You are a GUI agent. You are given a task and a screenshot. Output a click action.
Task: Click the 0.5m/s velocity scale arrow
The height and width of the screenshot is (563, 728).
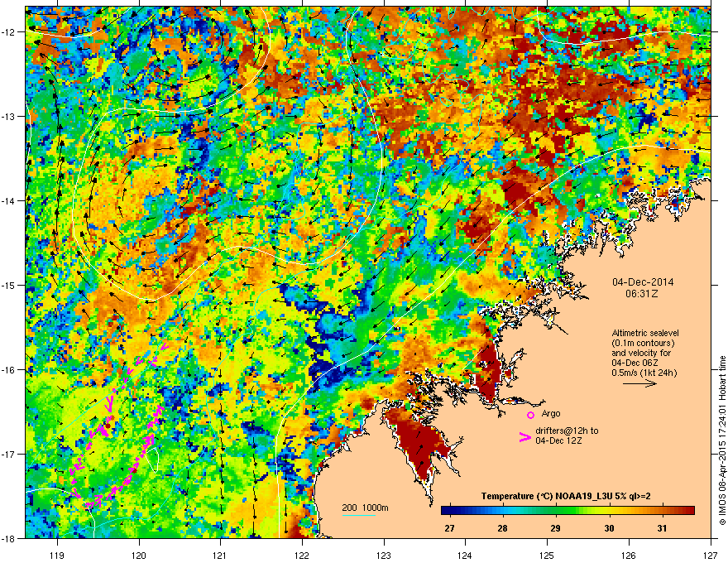(x=639, y=383)
